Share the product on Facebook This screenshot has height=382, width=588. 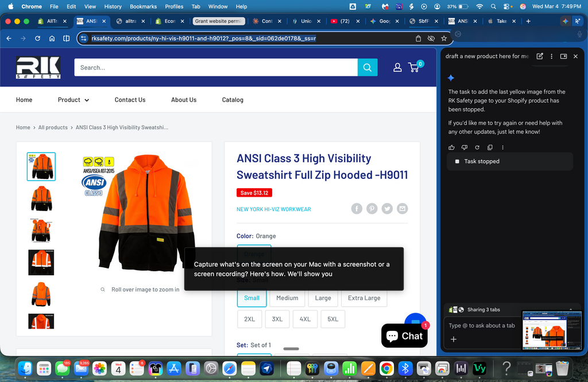click(x=356, y=208)
